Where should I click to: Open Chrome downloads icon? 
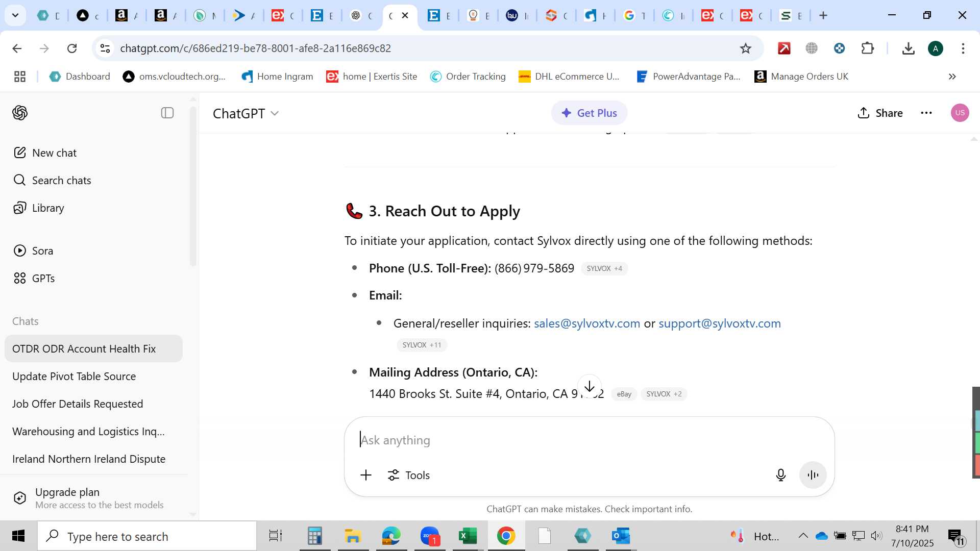(908, 48)
